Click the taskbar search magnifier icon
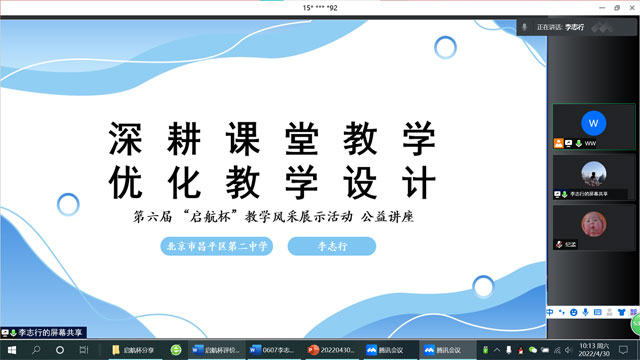640x360 pixels. coord(36,350)
